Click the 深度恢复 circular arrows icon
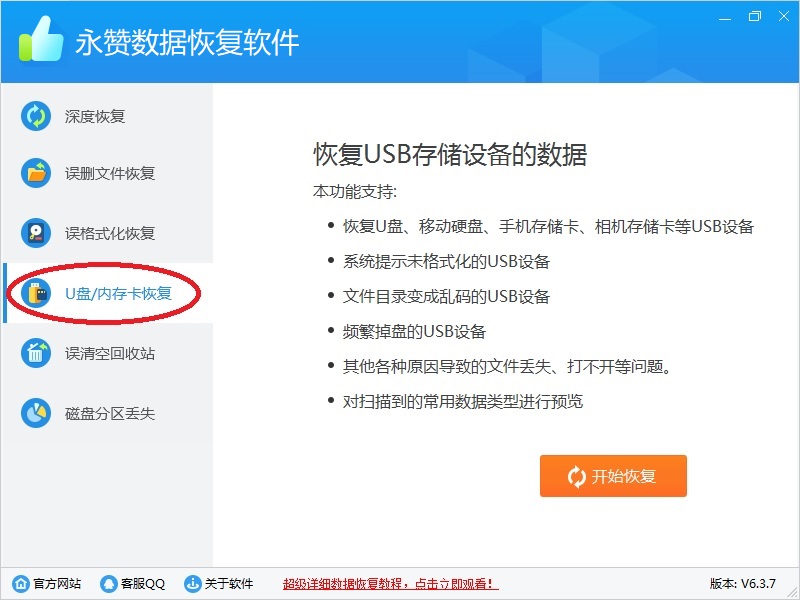The image size is (800, 600). 36,116
